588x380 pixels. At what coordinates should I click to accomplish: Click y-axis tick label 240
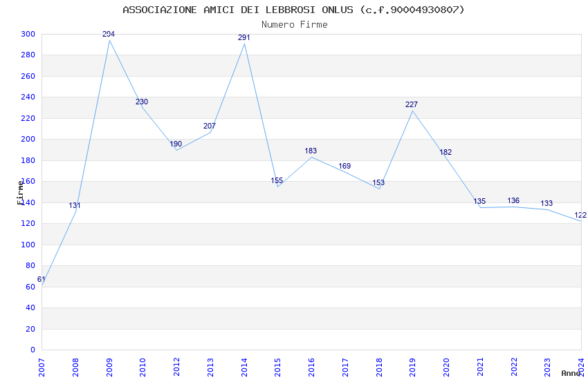[28, 97]
